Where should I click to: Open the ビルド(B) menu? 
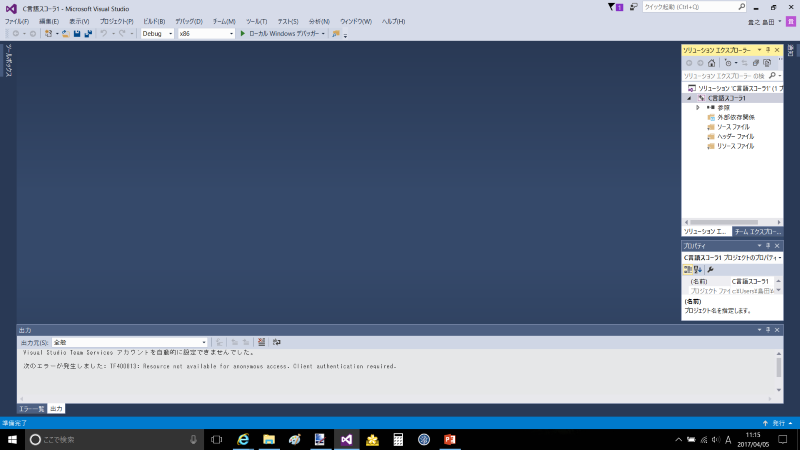tap(154, 21)
